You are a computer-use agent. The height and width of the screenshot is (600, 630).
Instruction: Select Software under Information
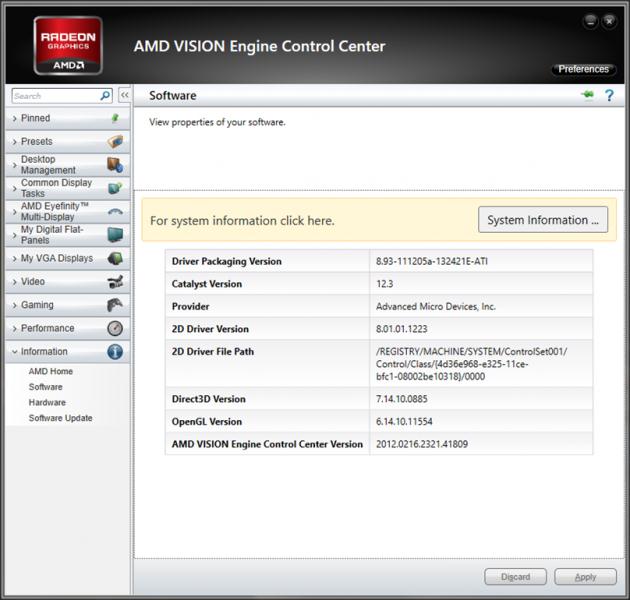click(45, 387)
